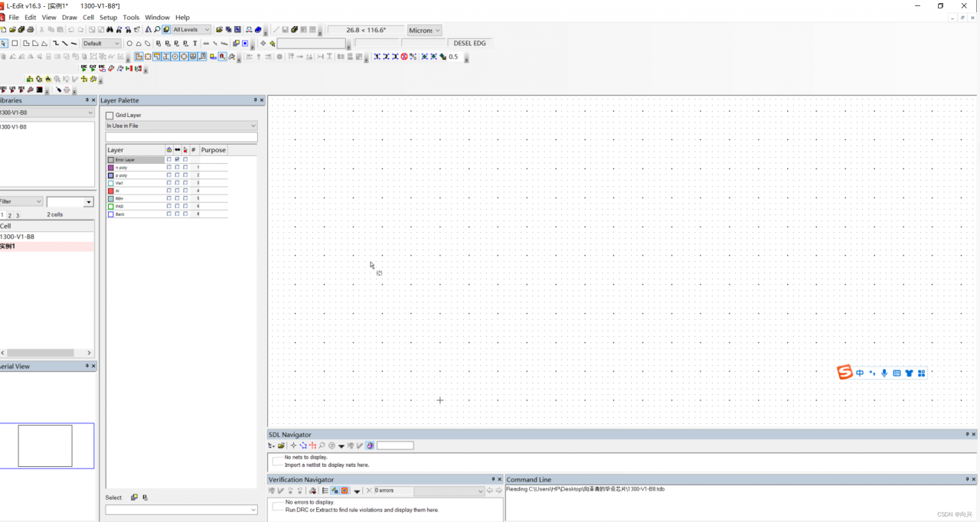Select the arrow selection tool
This screenshot has width=980, height=522.
(x=4, y=44)
